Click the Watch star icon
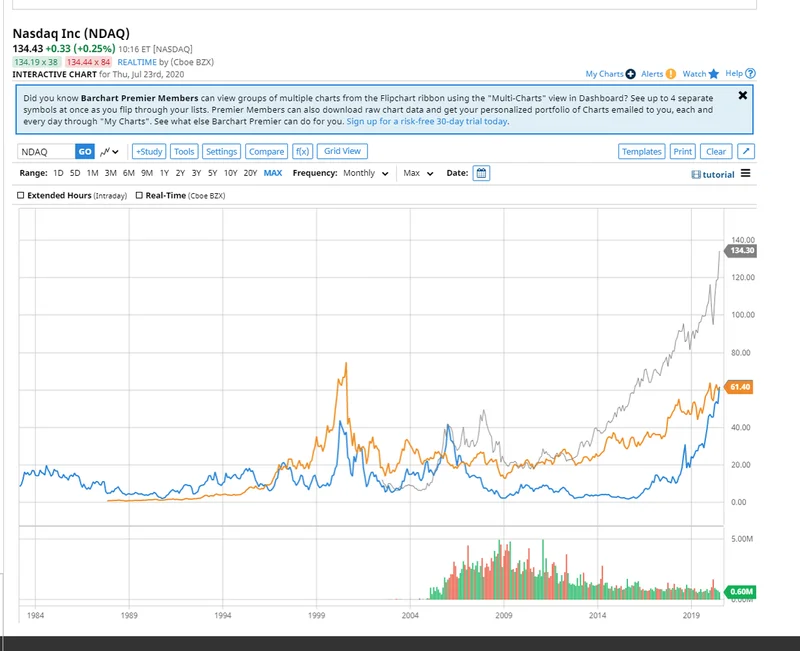 click(714, 74)
